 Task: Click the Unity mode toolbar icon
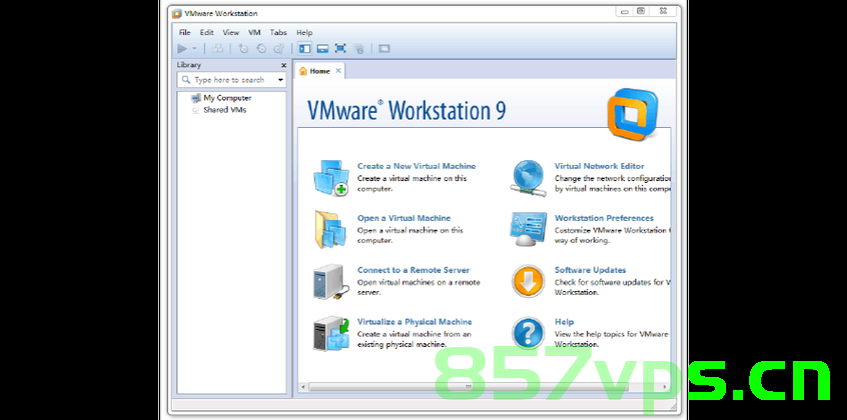359,49
